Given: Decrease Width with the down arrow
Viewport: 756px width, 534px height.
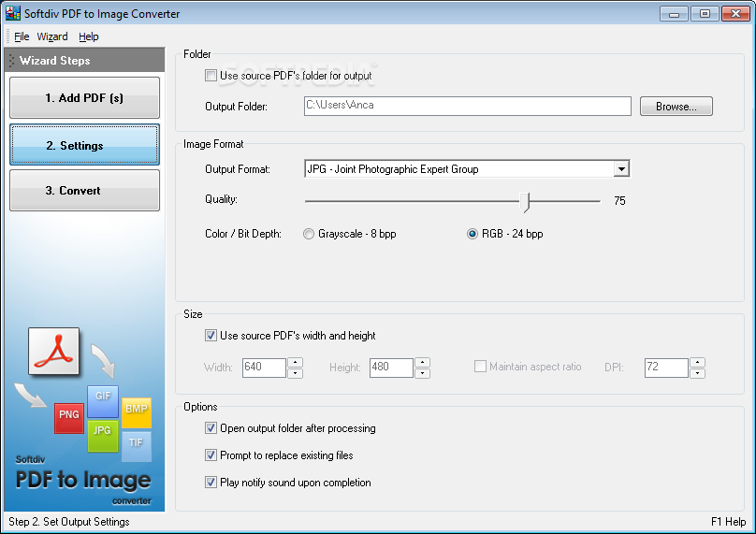Looking at the screenshot, I should pos(295,373).
